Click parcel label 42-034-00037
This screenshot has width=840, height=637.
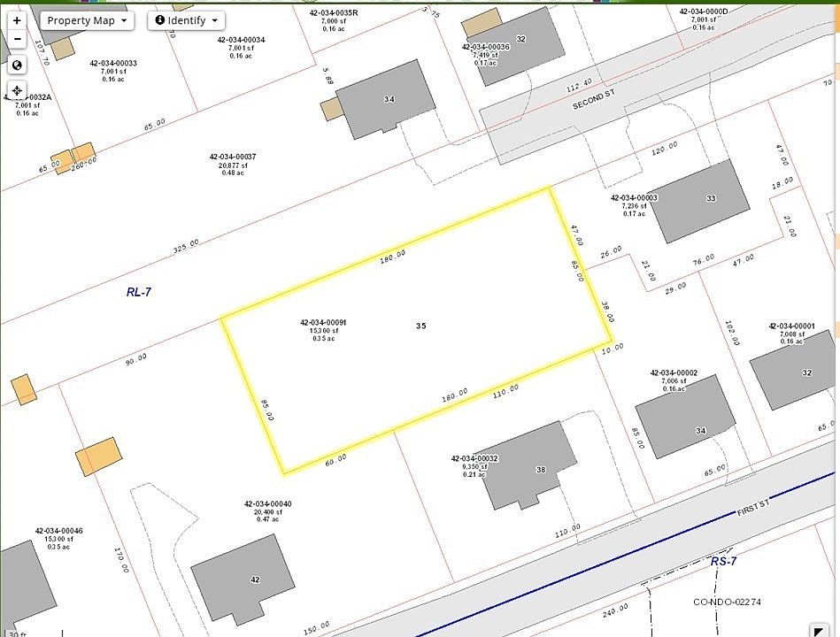[x=233, y=157]
